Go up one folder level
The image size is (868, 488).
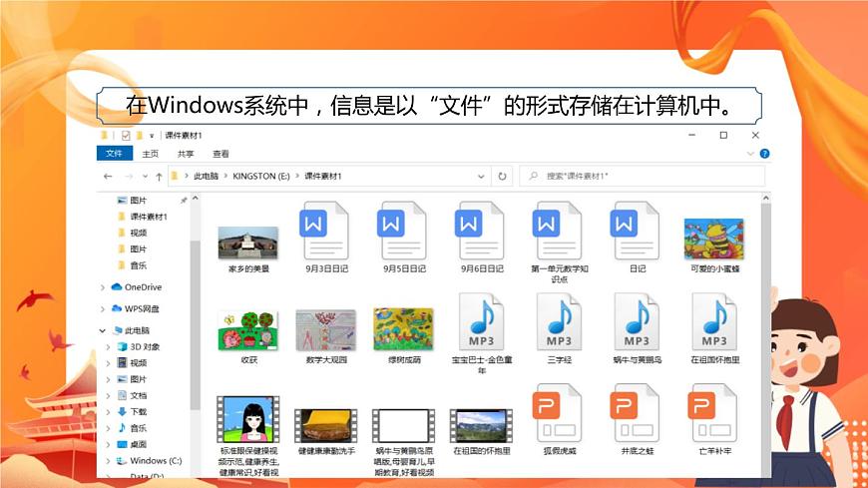click(x=159, y=177)
